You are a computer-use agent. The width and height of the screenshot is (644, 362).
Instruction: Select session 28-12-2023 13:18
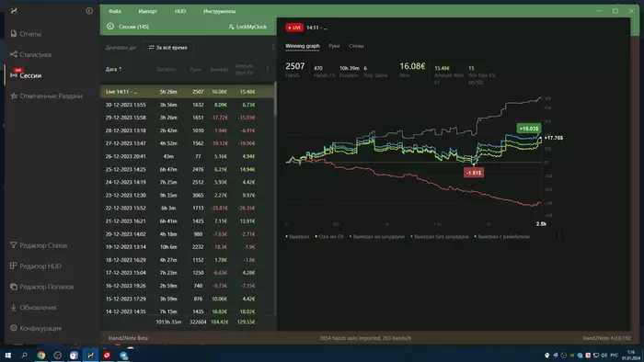[x=187, y=130]
